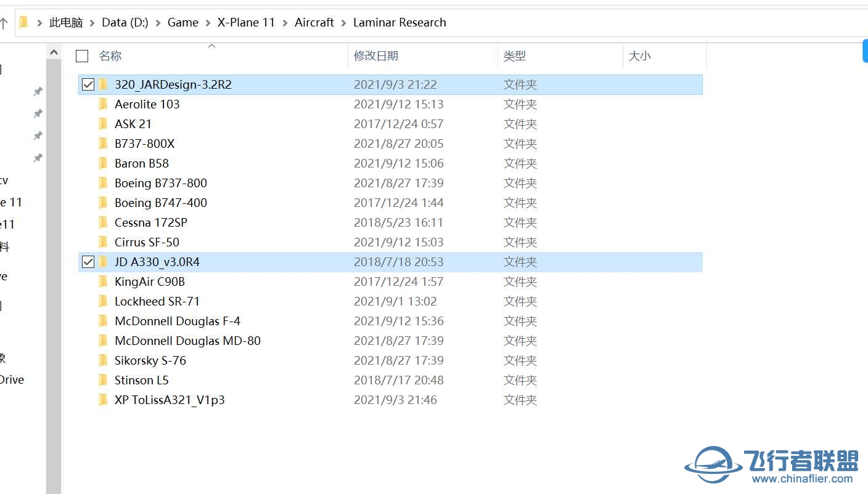
Task: Select the Boeing B737-800 folder name
Action: 161,183
